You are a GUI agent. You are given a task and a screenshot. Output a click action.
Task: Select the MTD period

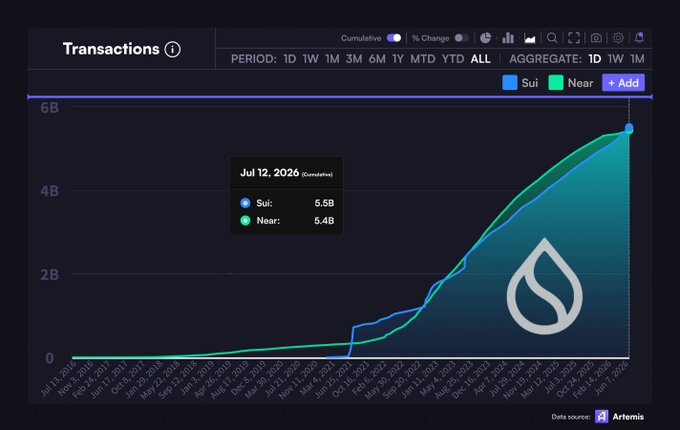click(423, 59)
